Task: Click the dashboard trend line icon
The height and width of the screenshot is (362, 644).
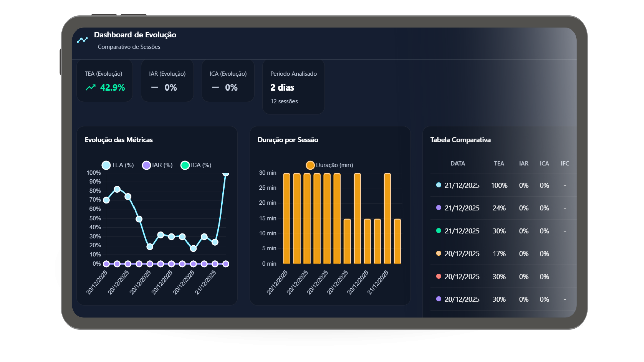Action: [x=82, y=40]
